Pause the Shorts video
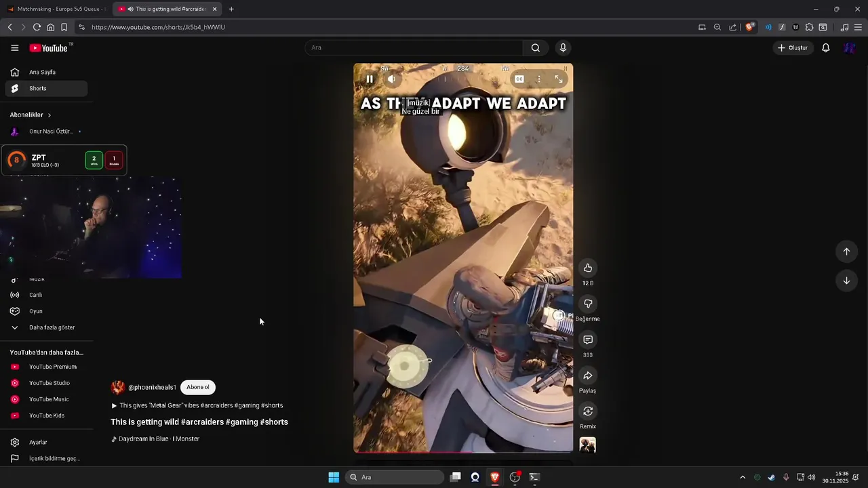 point(370,79)
